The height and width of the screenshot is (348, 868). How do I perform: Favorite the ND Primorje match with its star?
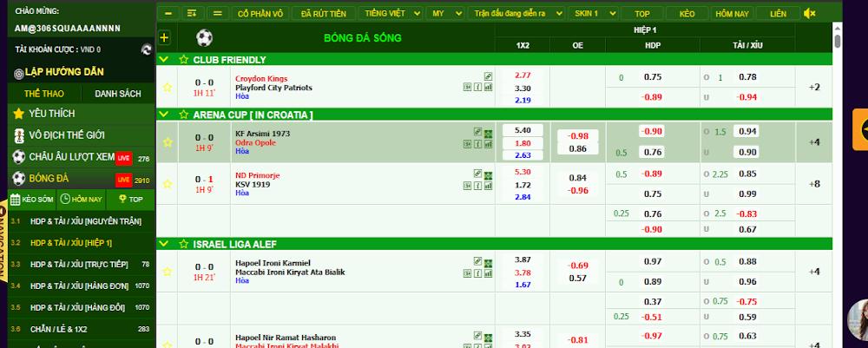168,184
